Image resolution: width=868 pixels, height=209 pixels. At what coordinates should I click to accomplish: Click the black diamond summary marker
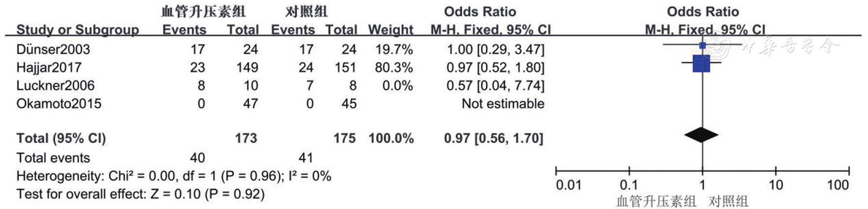pos(701,135)
